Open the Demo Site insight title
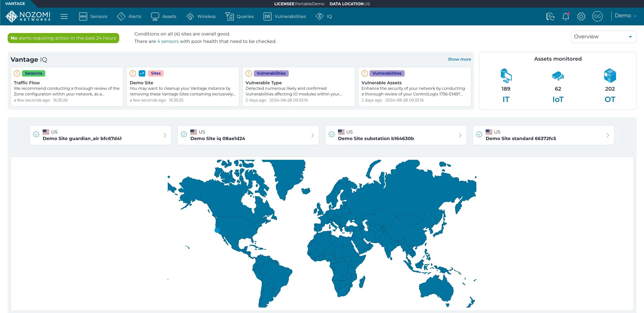The height and width of the screenshot is (313, 644). [141, 83]
